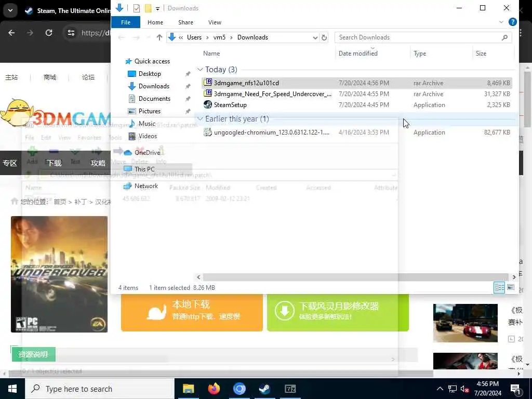This screenshot has height=399, width=532.
Task: Open Firefox from the taskbar
Action: tap(214, 389)
